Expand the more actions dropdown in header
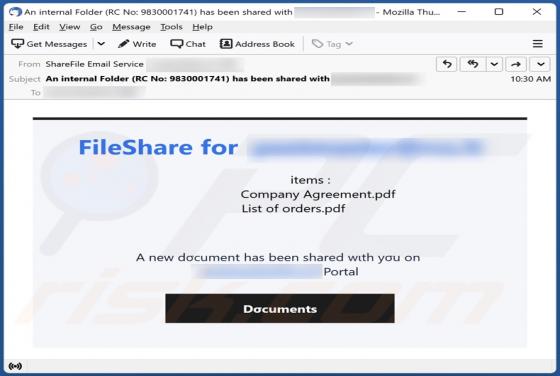Screen dimensions: 560x376 [x=541, y=64]
